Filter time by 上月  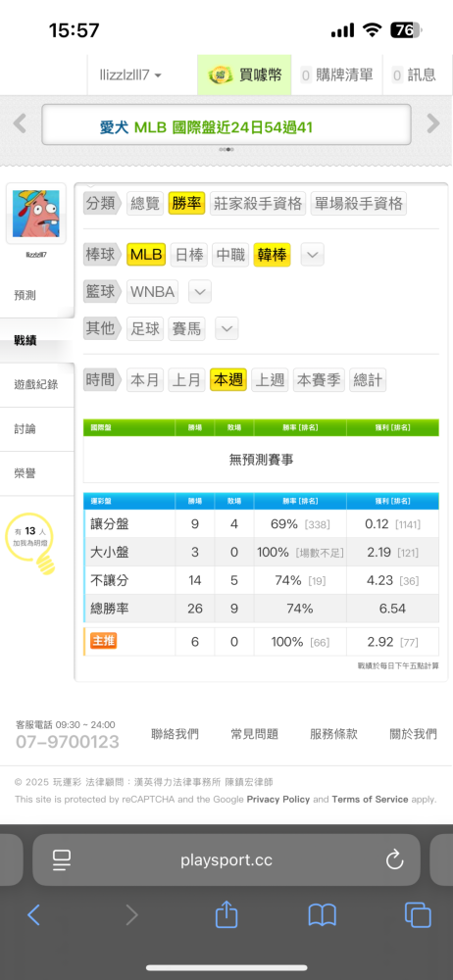[x=186, y=379]
